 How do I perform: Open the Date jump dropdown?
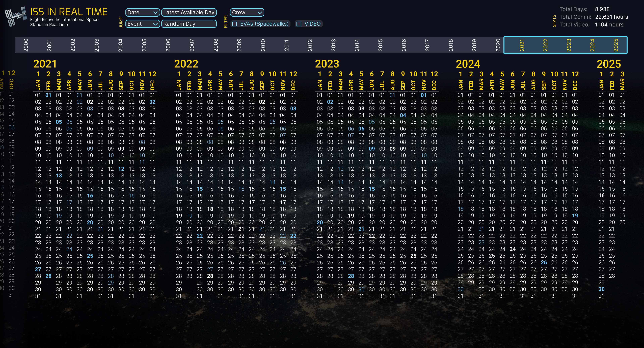(143, 13)
